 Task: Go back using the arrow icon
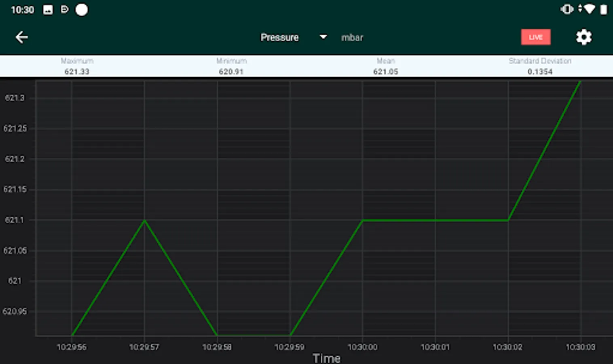coord(21,37)
